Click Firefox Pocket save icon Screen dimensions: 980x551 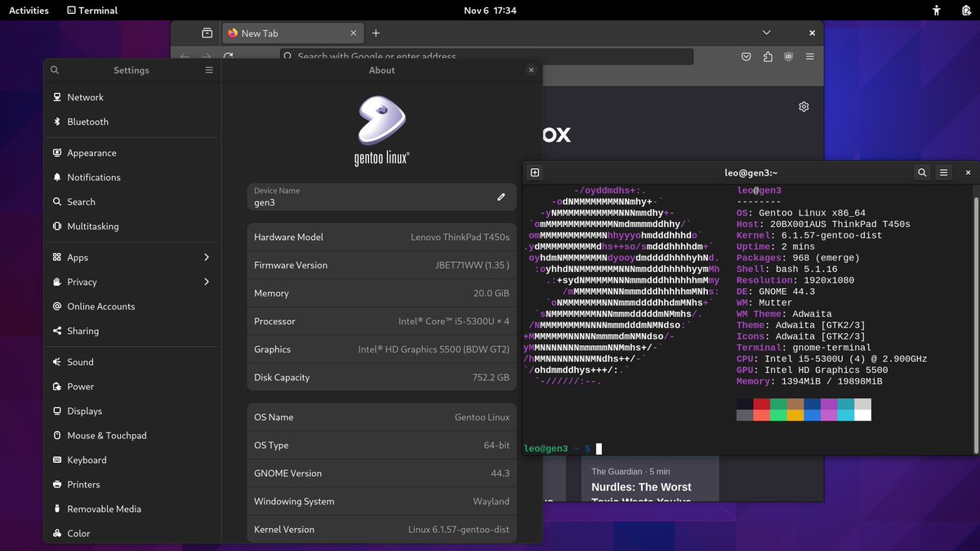pyautogui.click(x=746, y=56)
